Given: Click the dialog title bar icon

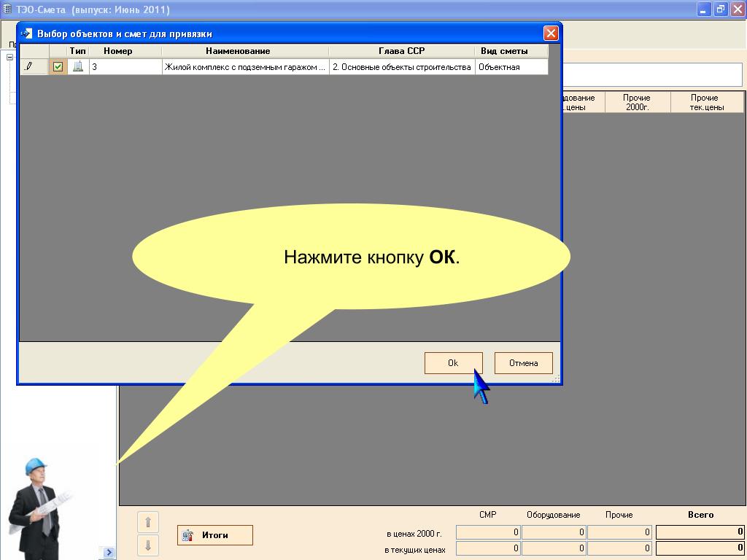Looking at the screenshot, I should point(27,34).
